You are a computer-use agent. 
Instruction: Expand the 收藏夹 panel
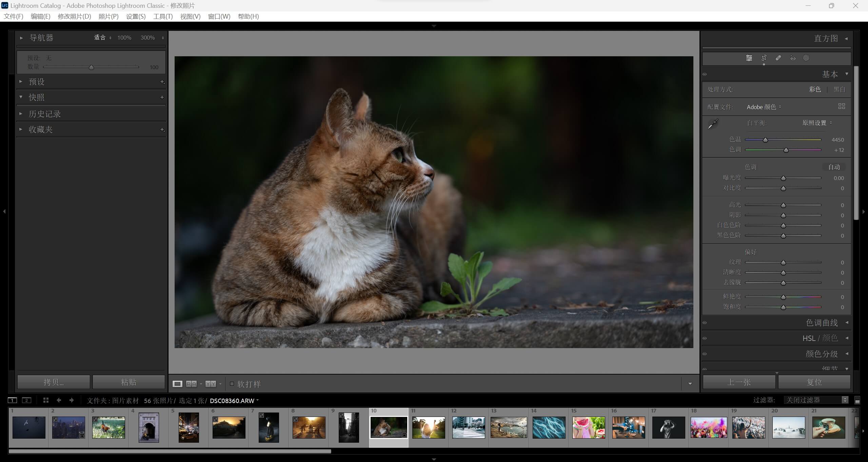[x=21, y=129]
